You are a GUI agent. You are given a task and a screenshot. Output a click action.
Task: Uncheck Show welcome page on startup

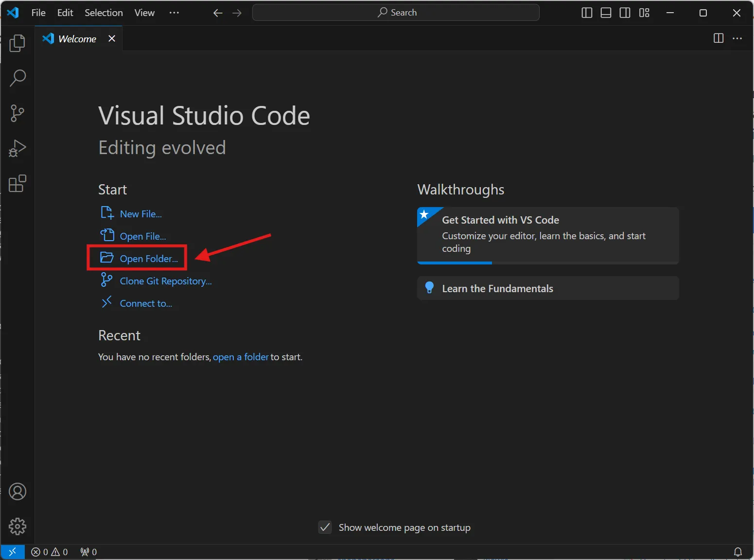(x=325, y=527)
